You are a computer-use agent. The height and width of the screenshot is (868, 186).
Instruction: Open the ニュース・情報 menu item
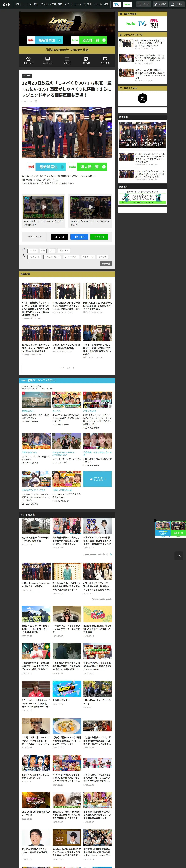30,4
